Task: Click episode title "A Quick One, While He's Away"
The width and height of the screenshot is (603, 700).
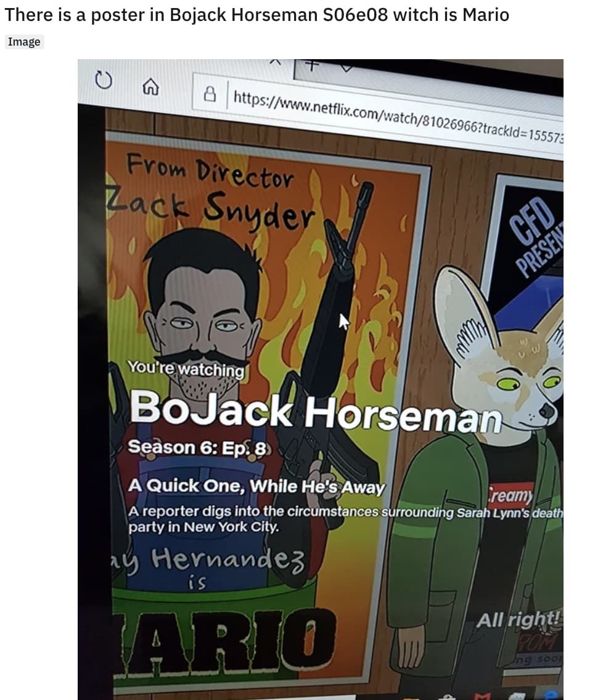Action: pyautogui.click(x=256, y=486)
